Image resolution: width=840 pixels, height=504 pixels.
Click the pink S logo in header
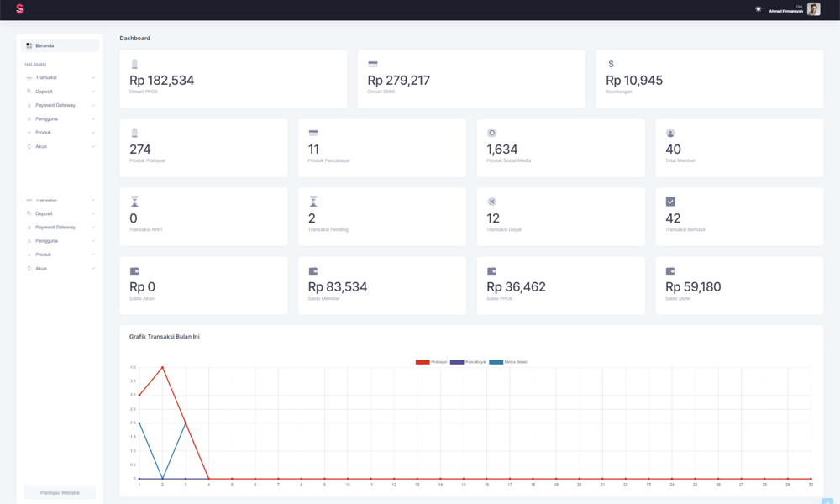coord(19,9)
